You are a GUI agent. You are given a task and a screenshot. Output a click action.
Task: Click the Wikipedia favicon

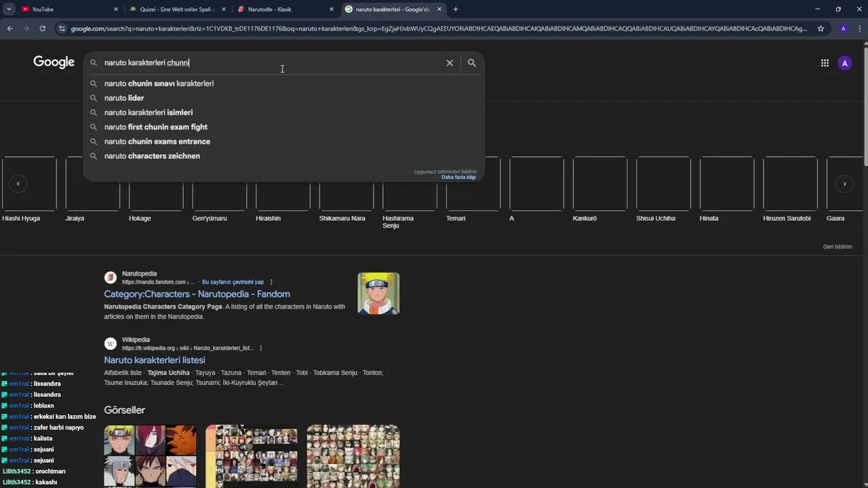(111, 344)
